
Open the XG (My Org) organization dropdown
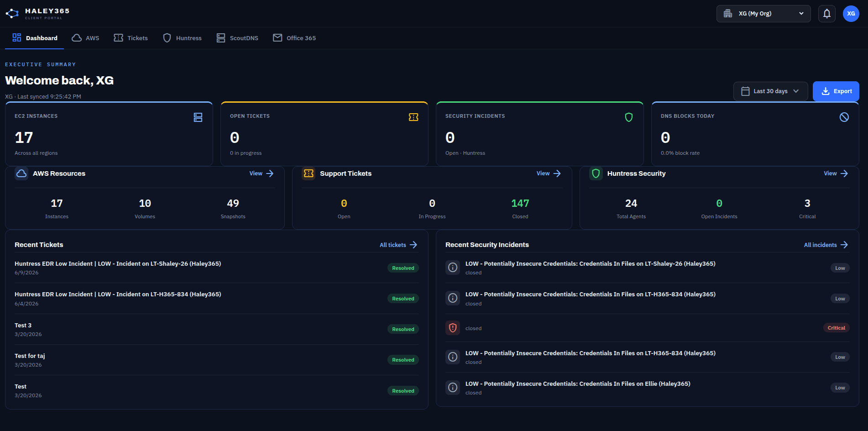click(763, 14)
